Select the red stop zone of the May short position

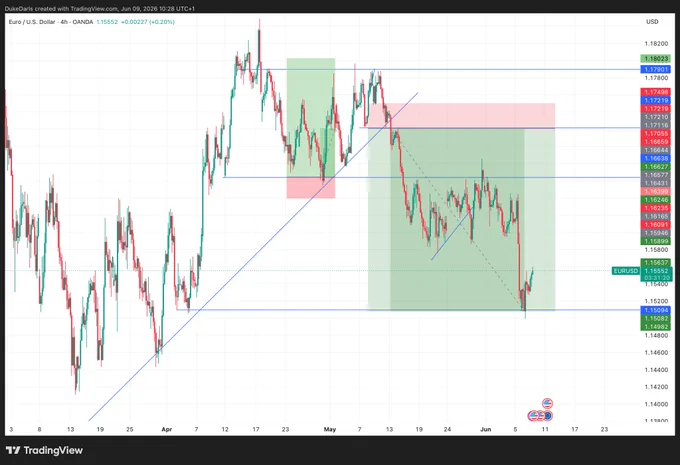tap(461, 115)
